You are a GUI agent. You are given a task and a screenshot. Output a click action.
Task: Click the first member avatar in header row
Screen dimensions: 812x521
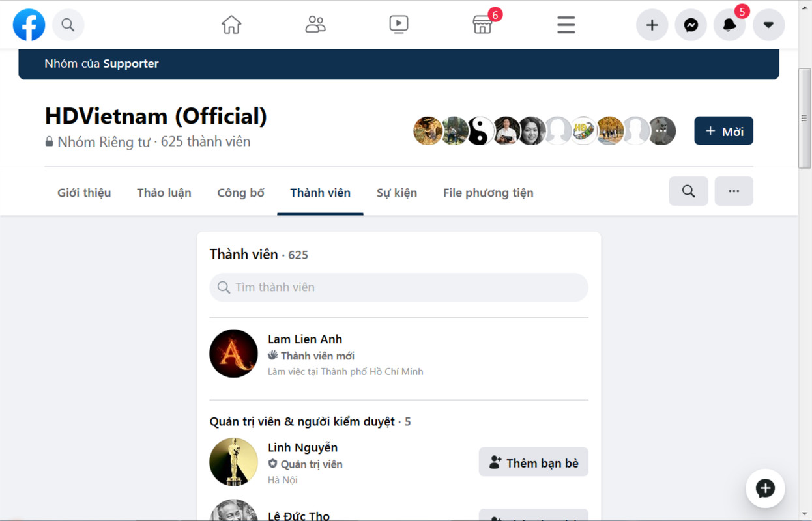click(x=428, y=131)
